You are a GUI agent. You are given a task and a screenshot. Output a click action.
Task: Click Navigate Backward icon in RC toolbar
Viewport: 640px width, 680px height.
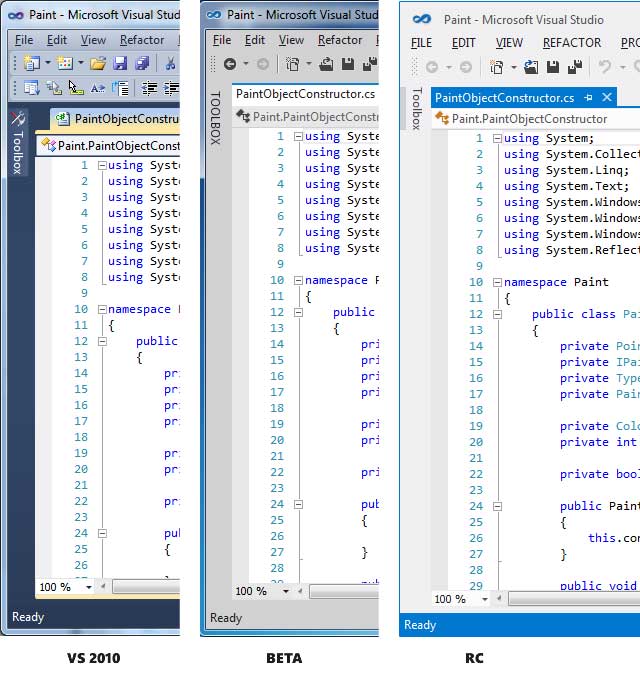[x=432, y=67]
